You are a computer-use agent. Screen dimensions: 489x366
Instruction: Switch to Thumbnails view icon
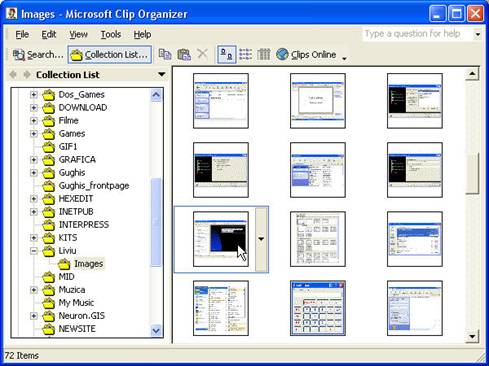click(227, 54)
